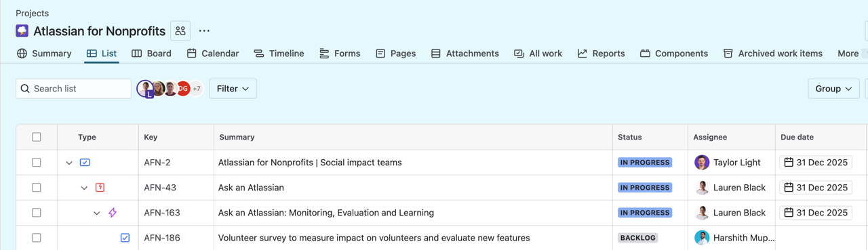Click the magnifier icon in Search list box
The width and height of the screenshot is (868, 250).
click(x=25, y=89)
